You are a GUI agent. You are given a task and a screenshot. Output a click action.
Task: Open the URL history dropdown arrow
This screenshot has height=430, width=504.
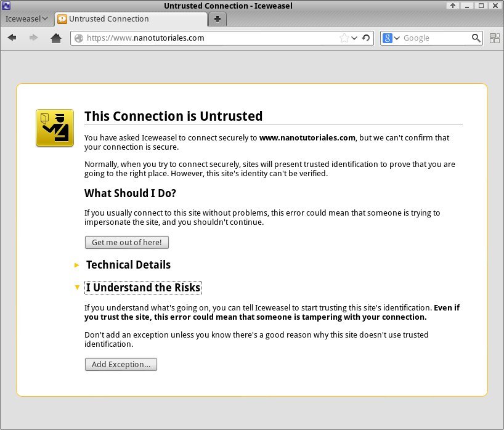pos(354,38)
